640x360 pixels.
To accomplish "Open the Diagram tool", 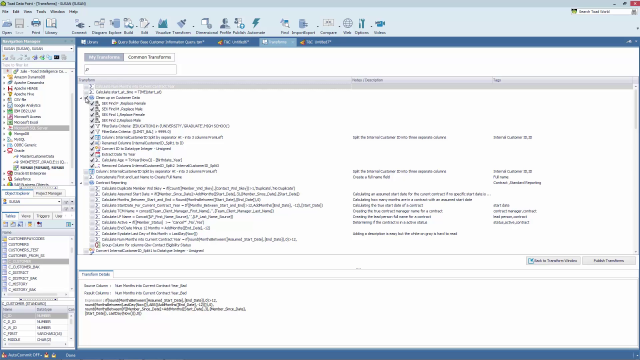I will (99, 25).
